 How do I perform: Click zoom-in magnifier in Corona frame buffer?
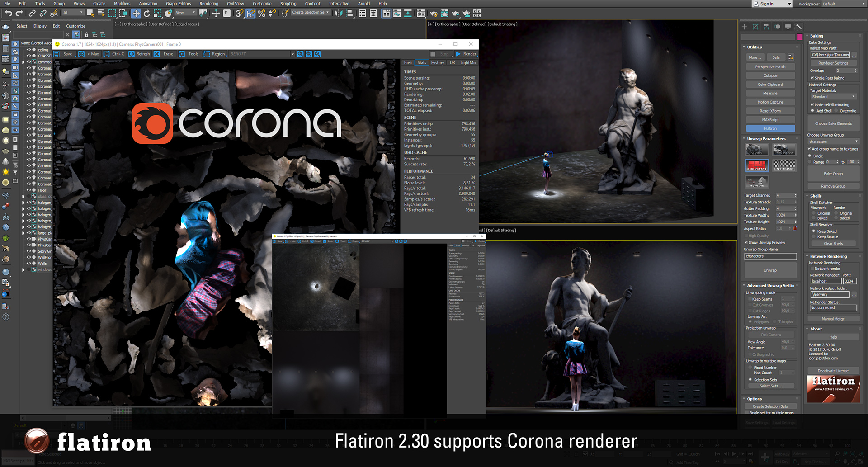300,54
